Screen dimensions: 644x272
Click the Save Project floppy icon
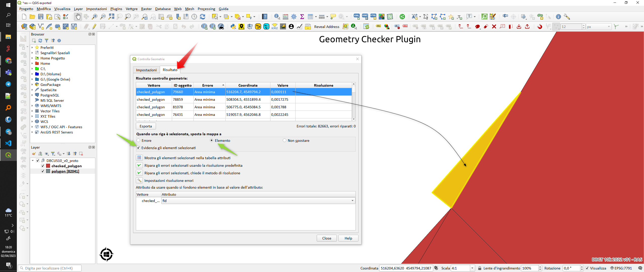click(x=41, y=17)
